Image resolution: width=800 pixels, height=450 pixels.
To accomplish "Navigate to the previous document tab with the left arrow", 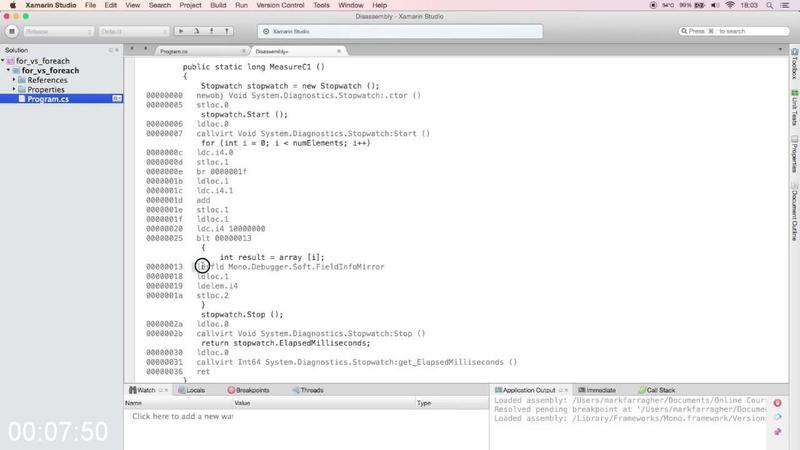I will pyautogui.click(x=132, y=49).
